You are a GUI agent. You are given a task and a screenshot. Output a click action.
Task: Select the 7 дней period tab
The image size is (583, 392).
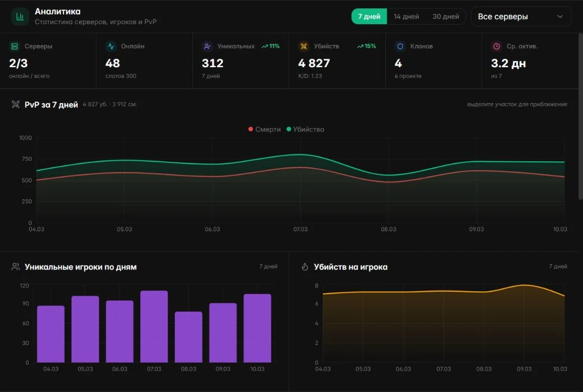pos(369,17)
